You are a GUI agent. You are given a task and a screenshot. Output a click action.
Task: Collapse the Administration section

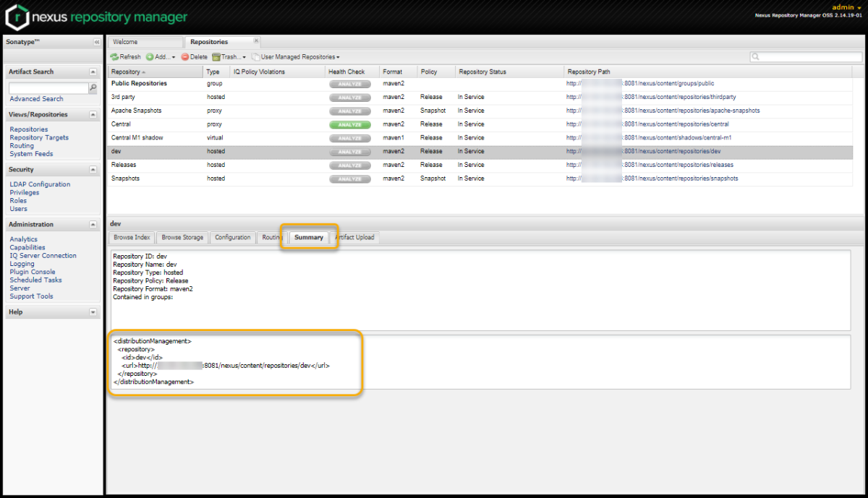(93, 225)
